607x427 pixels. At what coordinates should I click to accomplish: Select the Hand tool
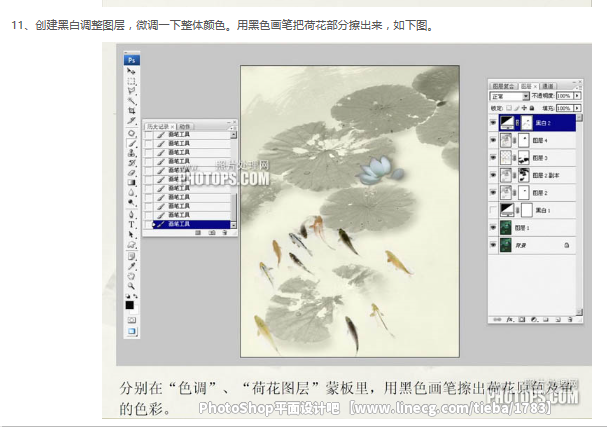click(x=131, y=276)
